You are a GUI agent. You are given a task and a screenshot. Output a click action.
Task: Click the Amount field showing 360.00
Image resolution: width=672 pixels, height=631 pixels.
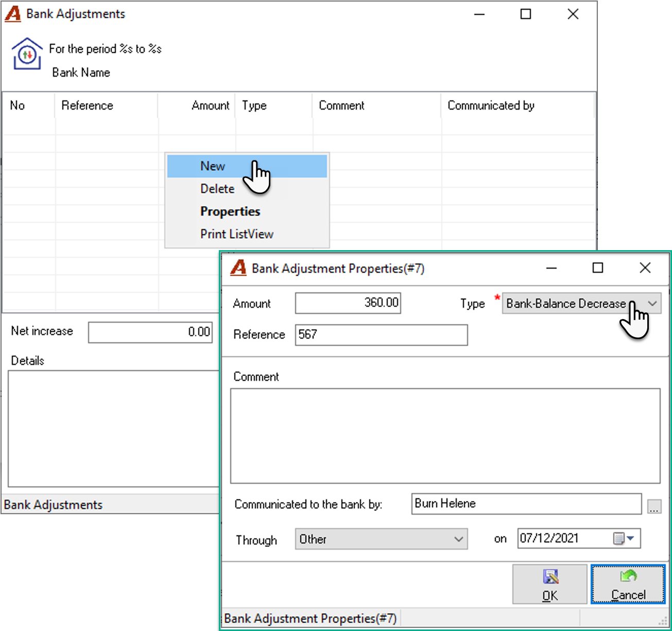pyautogui.click(x=348, y=303)
